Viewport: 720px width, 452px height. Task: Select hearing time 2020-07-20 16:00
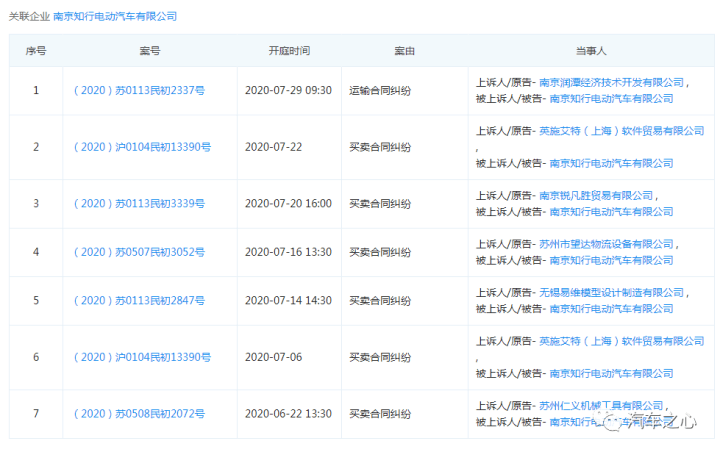[288, 203]
